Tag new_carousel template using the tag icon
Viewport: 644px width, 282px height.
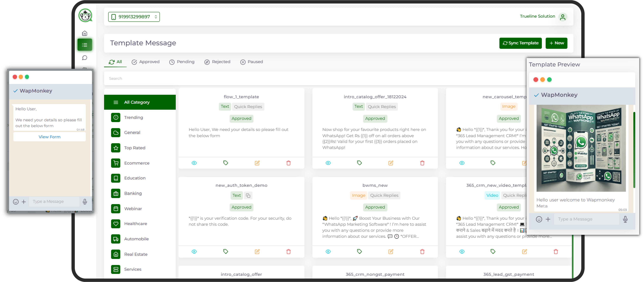[x=493, y=163]
